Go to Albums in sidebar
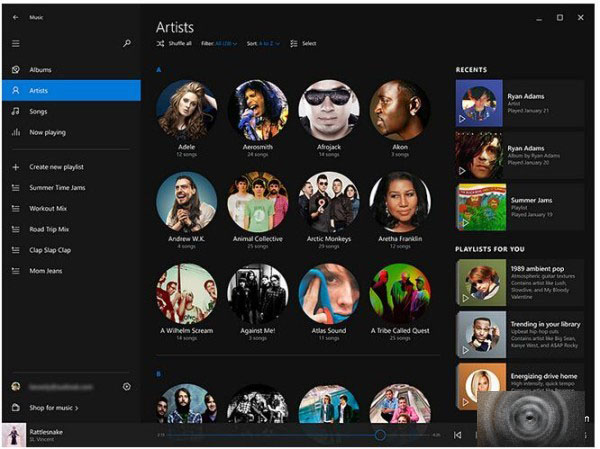 [x=41, y=70]
